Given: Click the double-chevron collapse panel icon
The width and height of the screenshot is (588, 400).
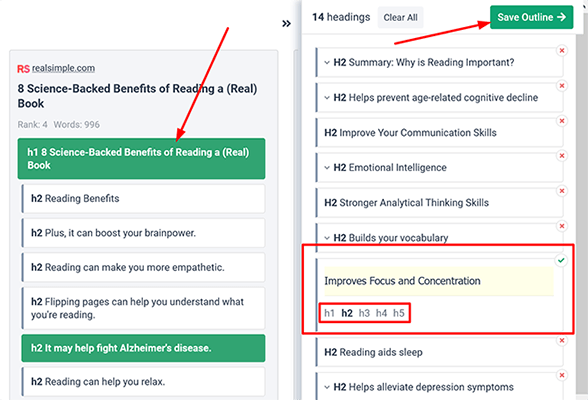Looking at the screenshot, I should [x=286, y=24].
